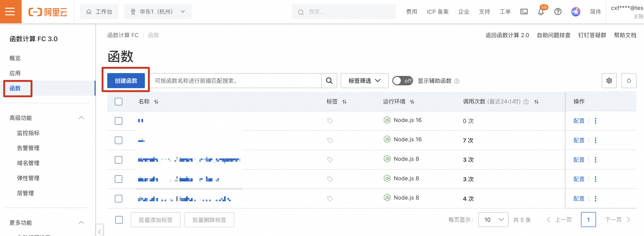The height and width of the screenshot is (236, 644).
Task: Check the row with 7 次 calls
Action: [119, 140]
